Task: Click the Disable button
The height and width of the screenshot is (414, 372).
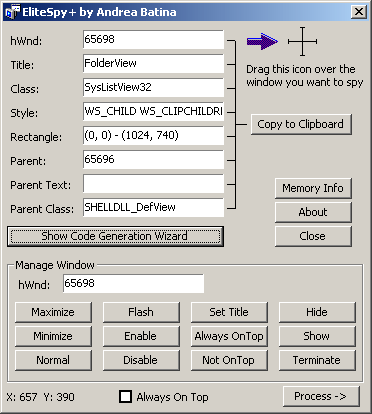Action: (x=141, y=360)
